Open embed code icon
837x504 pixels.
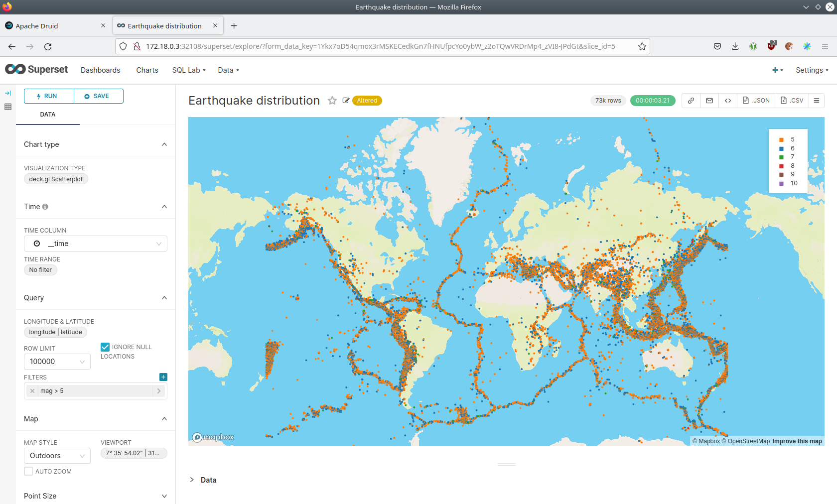click(x=728, y=101)
